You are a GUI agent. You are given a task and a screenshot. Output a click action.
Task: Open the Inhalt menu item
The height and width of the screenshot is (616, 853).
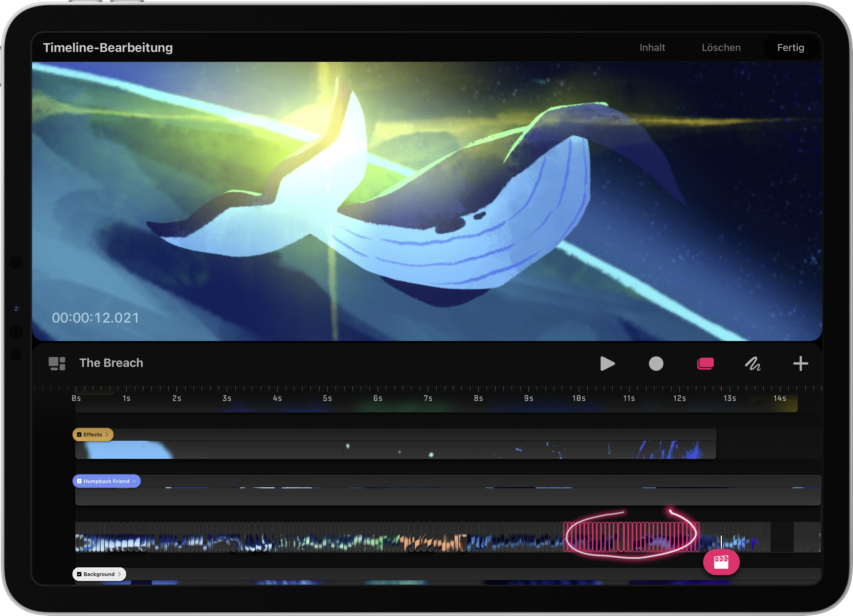click(x=652, y=48)
